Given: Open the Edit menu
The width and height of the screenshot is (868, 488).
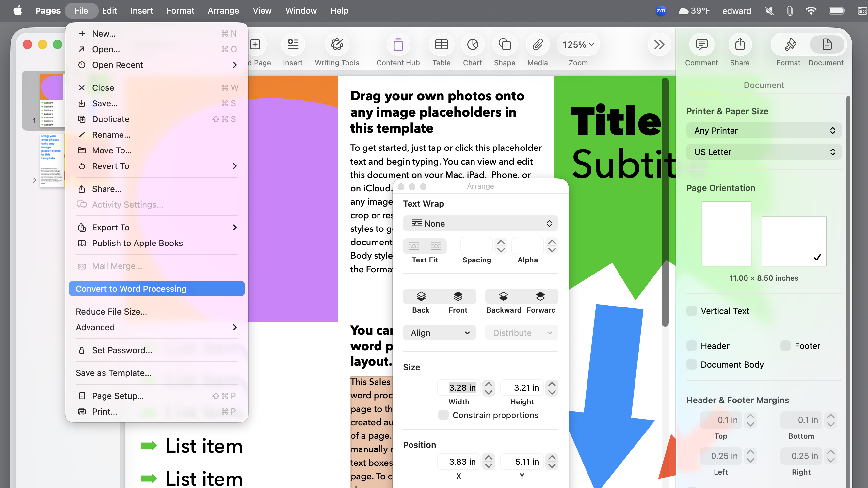Looking at the screenshot, I should pos(109,10).
